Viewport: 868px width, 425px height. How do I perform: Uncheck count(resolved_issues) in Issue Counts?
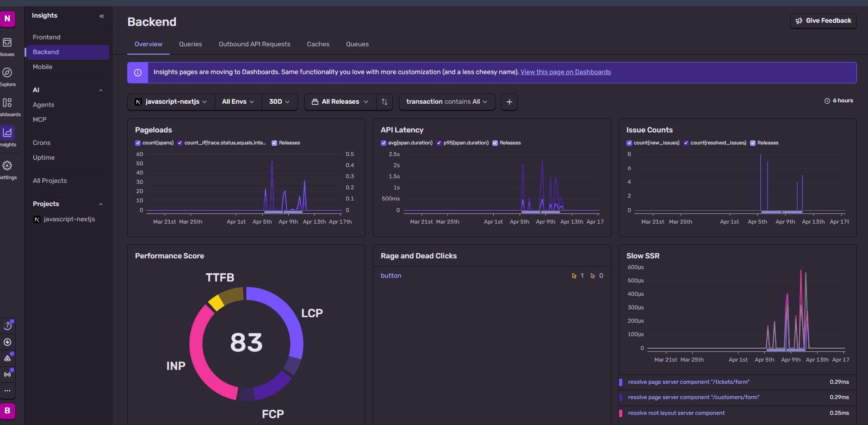686,143
